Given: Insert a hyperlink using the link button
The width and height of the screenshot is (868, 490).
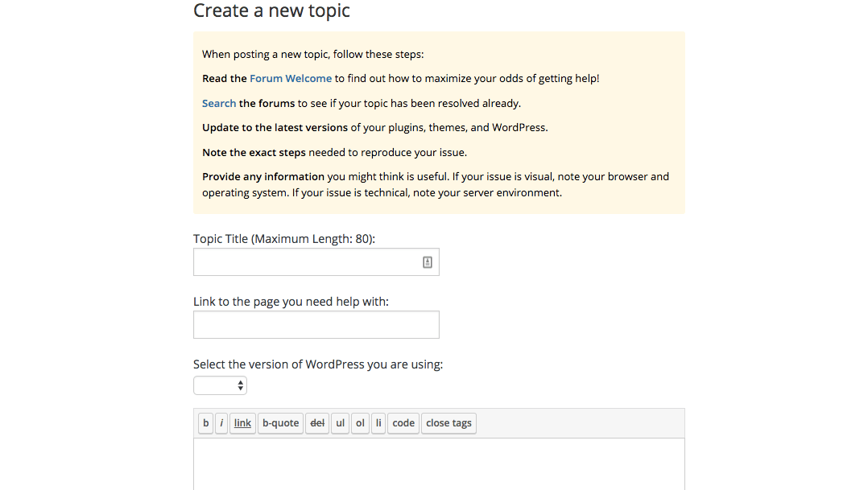Looking at the screenshot, I should [x=242, y=423].
